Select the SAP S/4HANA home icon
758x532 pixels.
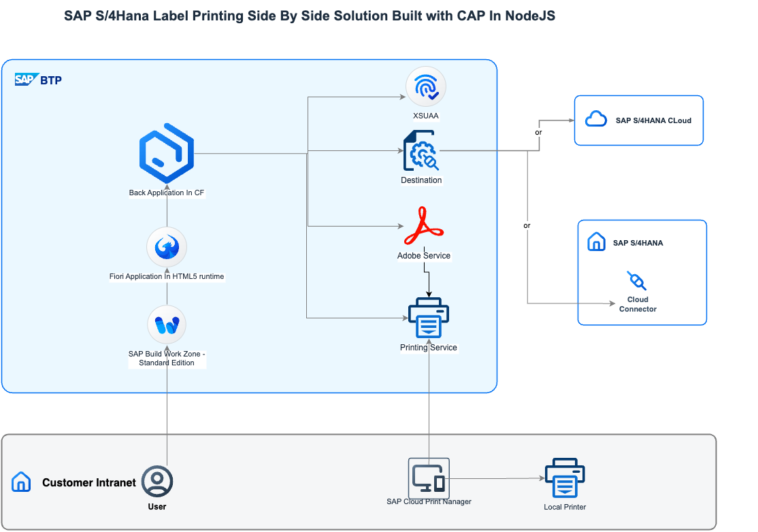point(596,242)
